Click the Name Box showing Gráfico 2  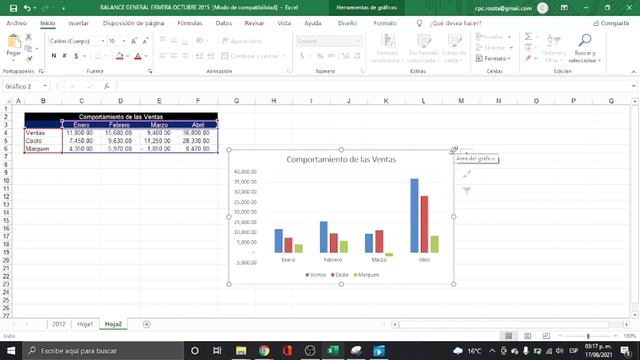[22, 86]
